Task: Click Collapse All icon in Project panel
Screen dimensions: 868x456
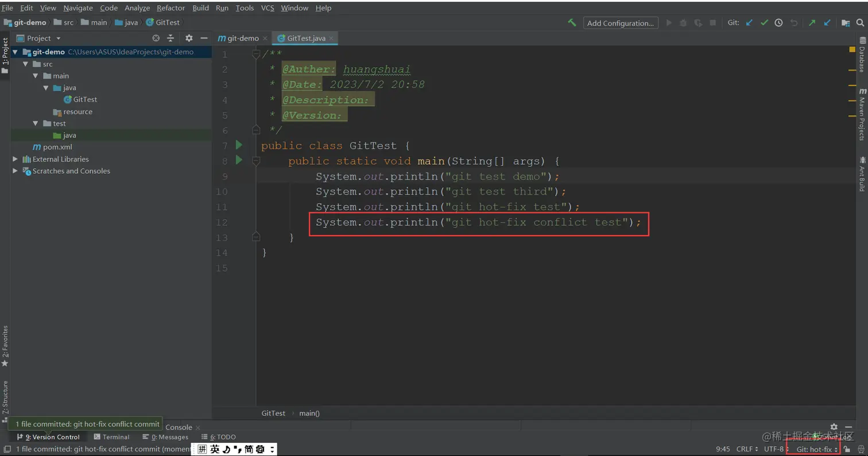Action: [x=170, y=38]
